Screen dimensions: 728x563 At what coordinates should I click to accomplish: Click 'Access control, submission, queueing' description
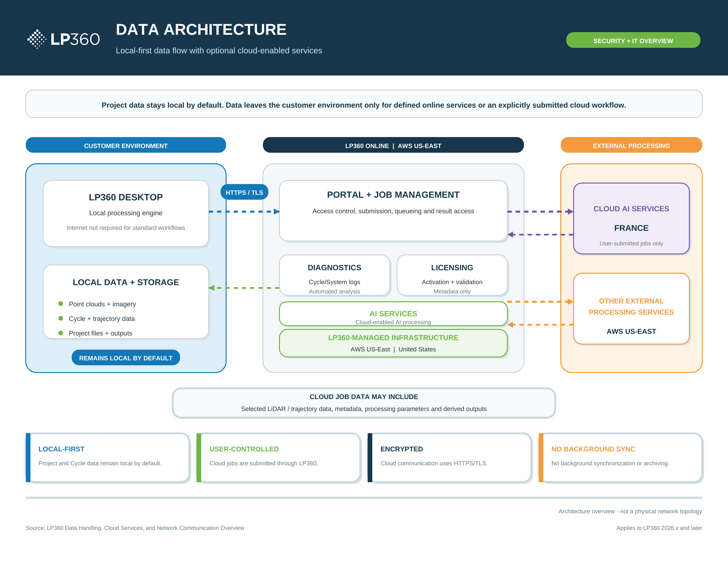[393, 211]
